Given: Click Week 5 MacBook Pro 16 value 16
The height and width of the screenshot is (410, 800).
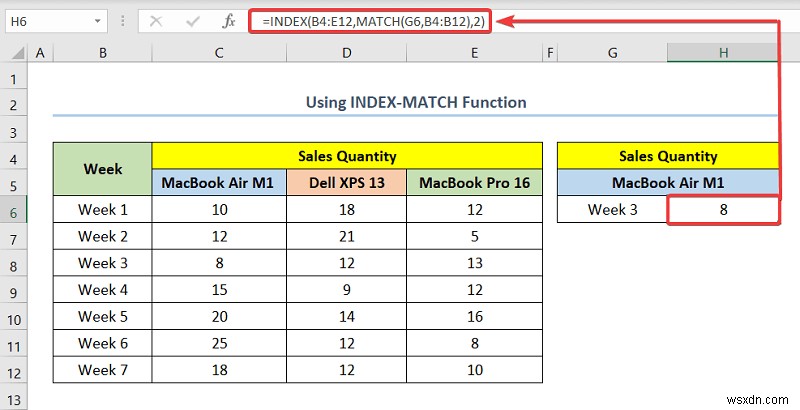Looking at the screenshot, I should pos(474,316).
